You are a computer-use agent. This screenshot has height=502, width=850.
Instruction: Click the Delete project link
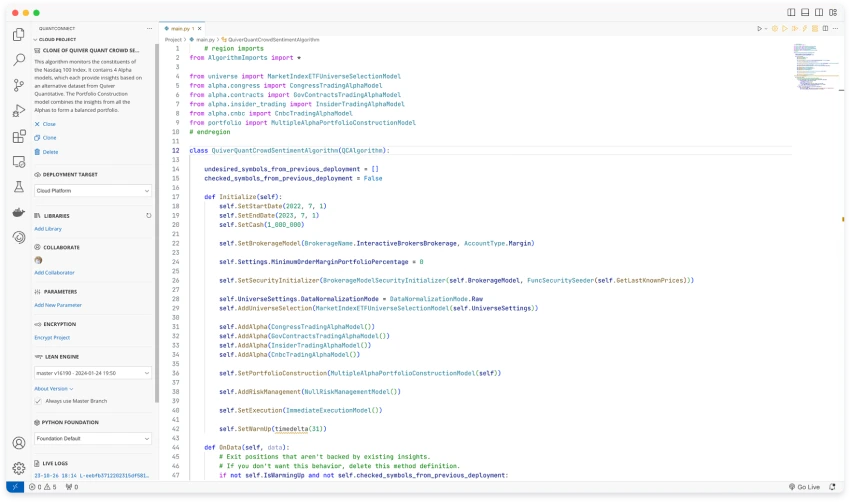pyautogui.click(x=46, y=152)
